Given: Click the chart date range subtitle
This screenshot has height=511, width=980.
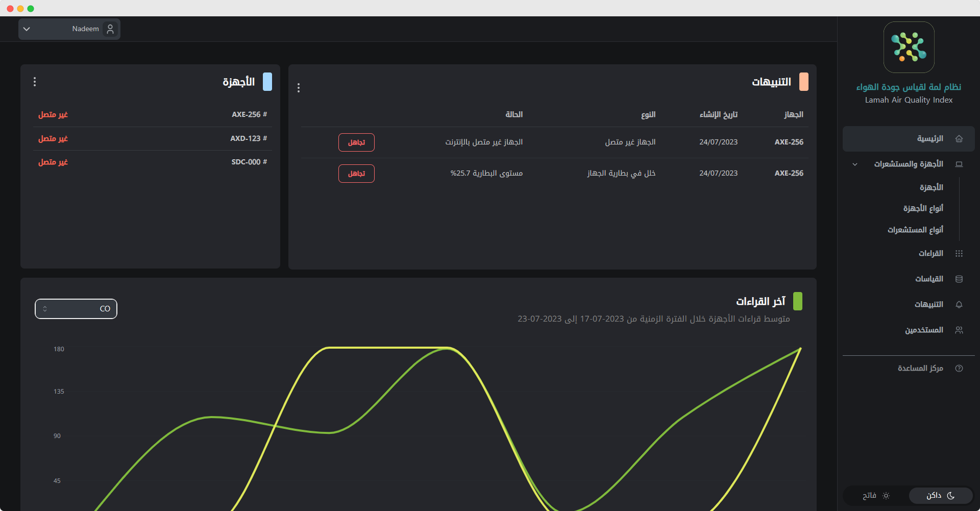Looking at the screenshot, I should point(654,319).
